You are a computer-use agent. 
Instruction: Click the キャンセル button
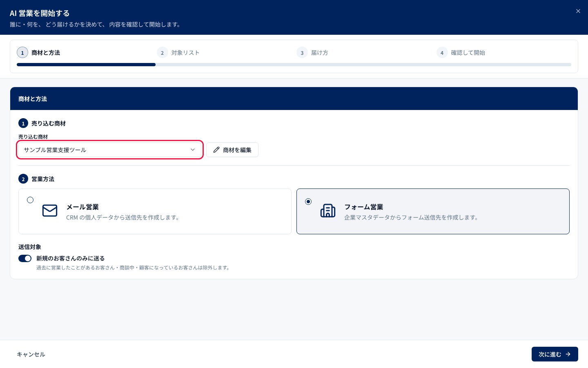click(31, 355)
